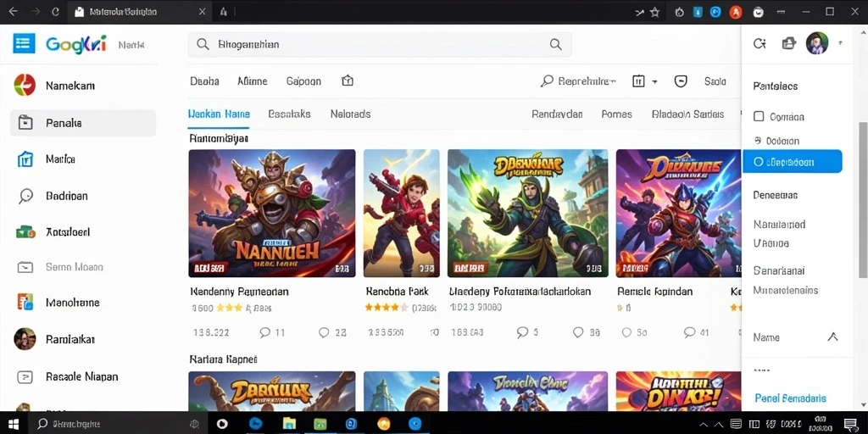Viewport: 868px width, 434px height.
Task: Open the Randaydan tab
Action: click(557, 114)
